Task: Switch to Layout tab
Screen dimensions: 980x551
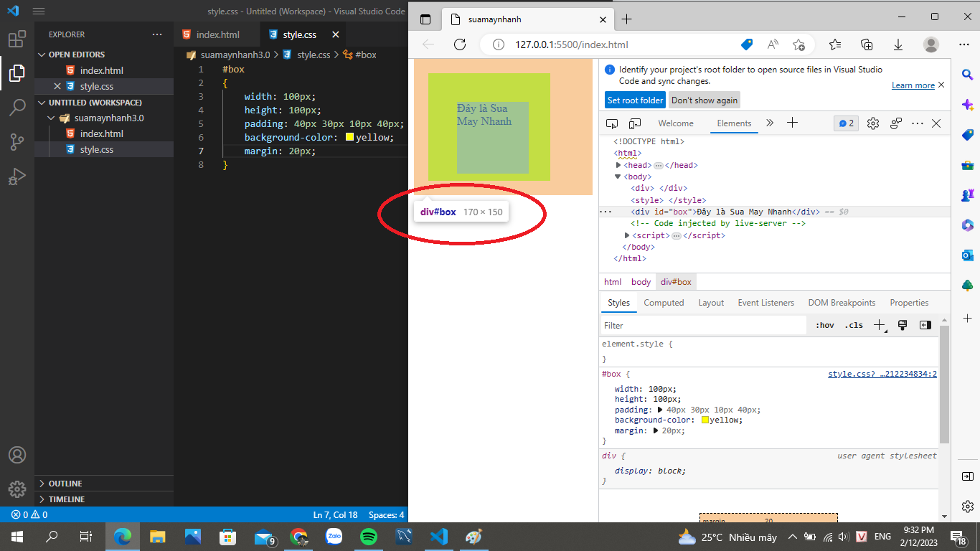Action: (x=711, y=303)
